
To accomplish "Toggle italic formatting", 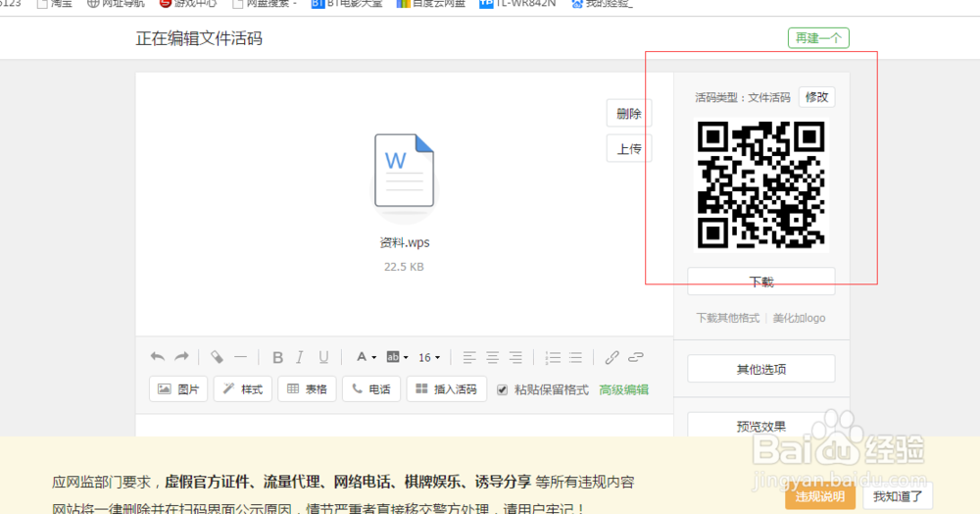I will 300,357.
